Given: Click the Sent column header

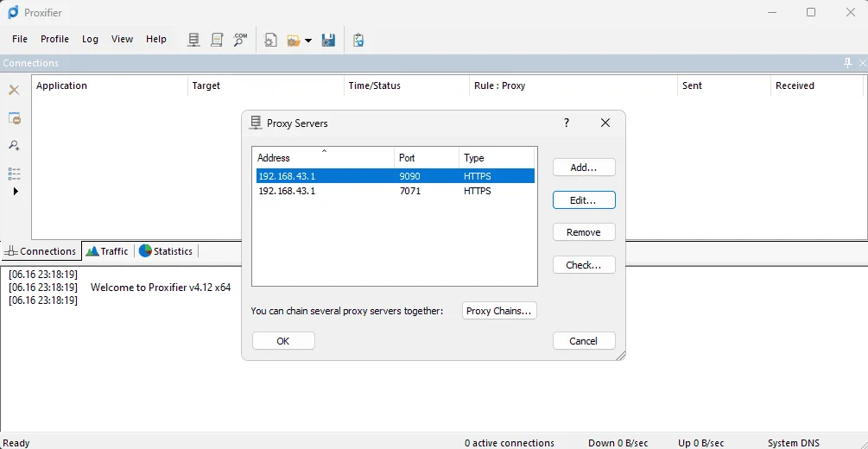Looking at the screenshot, I should 724,85.
